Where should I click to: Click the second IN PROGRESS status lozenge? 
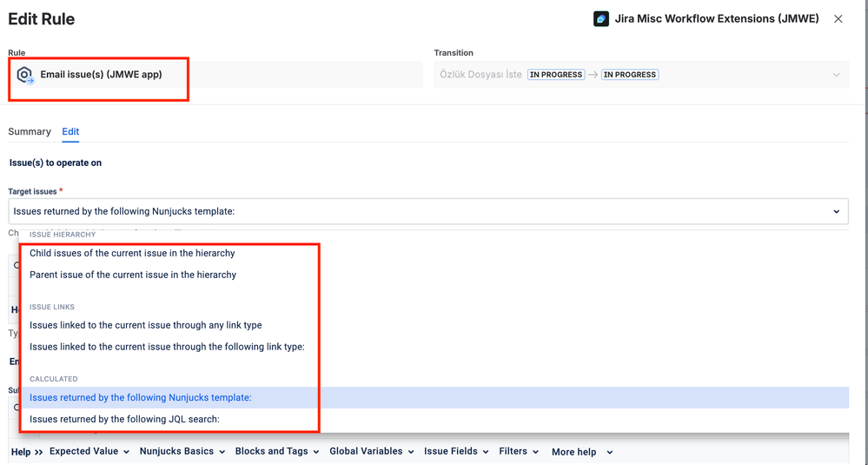point(629,75)
